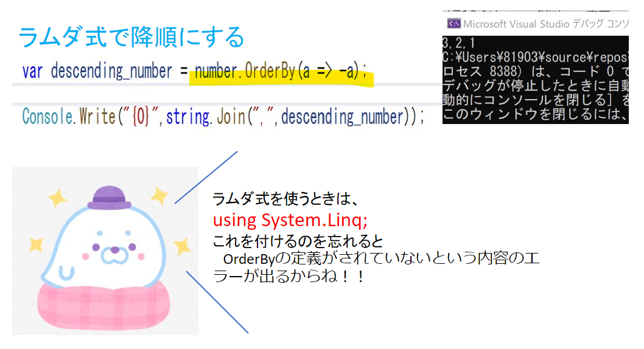The image size is (644, 349).
Task: Click the seal character illustration
Action: [105, 251]
